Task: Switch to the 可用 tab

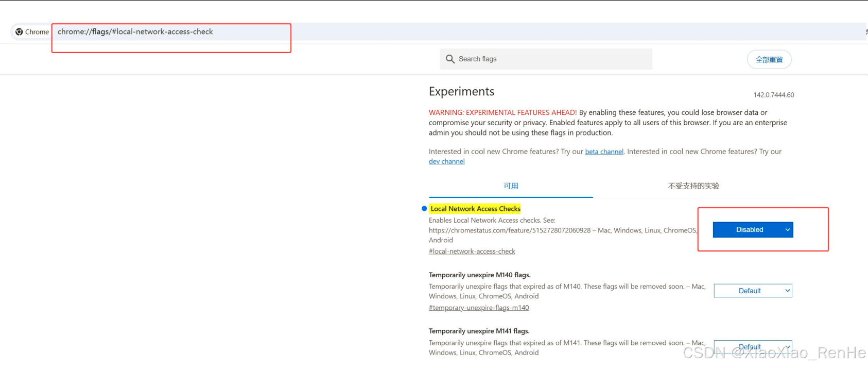Action: tap(511, 186)
